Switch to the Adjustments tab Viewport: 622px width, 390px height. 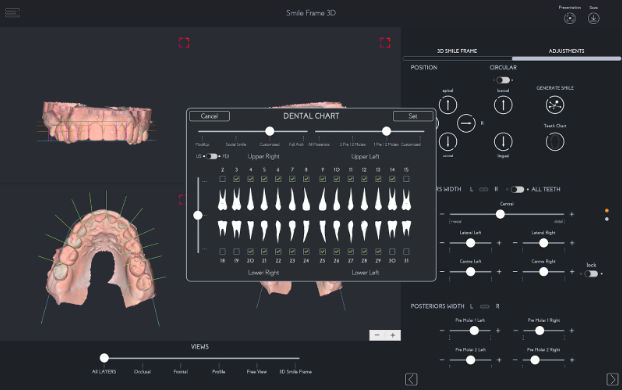pos(566,51)
